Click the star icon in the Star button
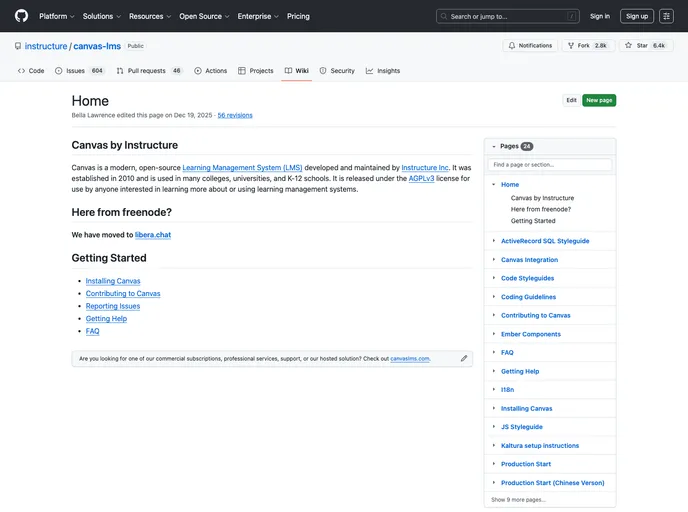The image size is (688, 512). (x=628, y=45)
